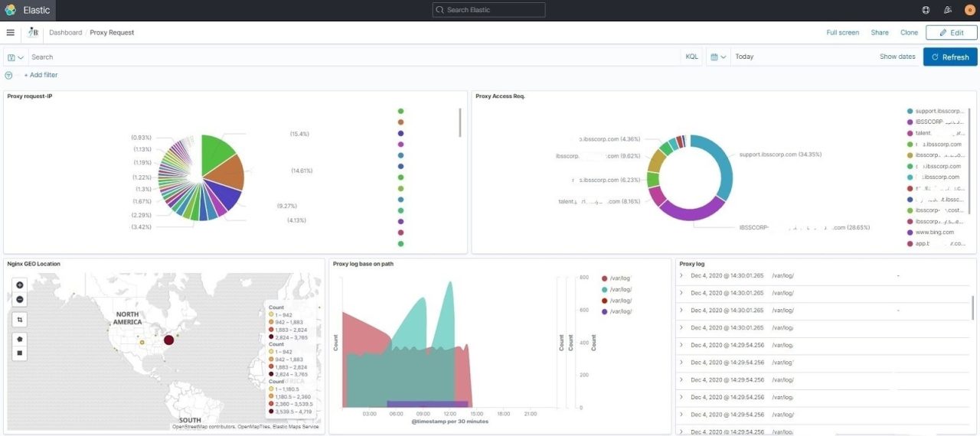Click the Nginx GEO Location panel title

coord(34,264)
